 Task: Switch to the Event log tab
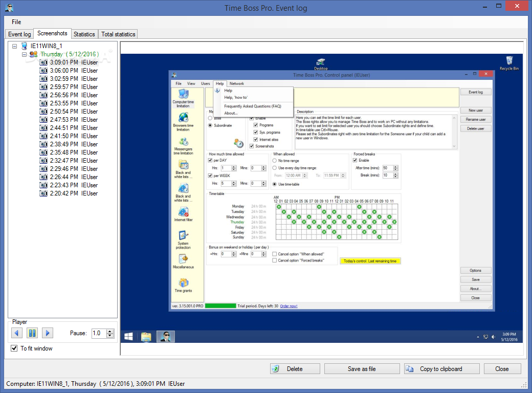[x=19, y=34]
